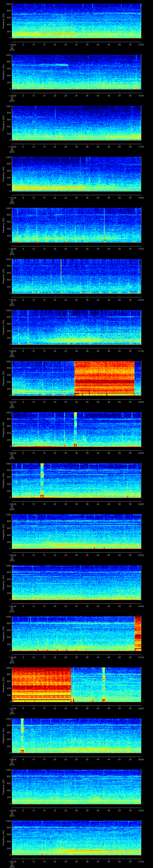Click the spectrogram panel starting at 1:16:00

click(x=77, y=123)
